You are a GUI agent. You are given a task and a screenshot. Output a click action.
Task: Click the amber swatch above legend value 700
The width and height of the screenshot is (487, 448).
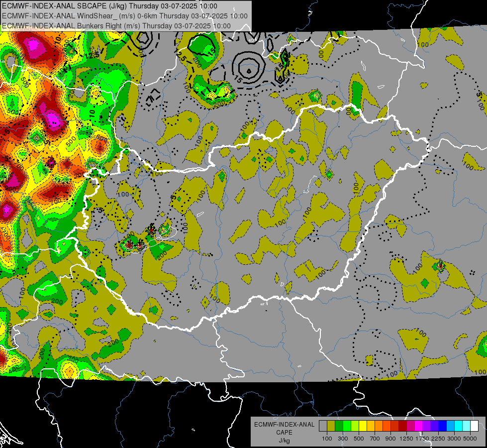371,426
